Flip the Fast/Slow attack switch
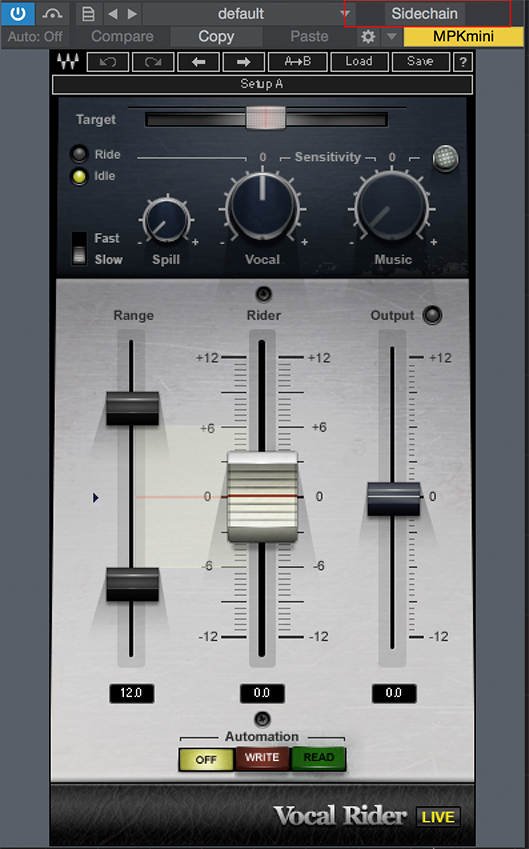Image resolution: width=529 pixels, height=849 pixels. pos(79,249)
